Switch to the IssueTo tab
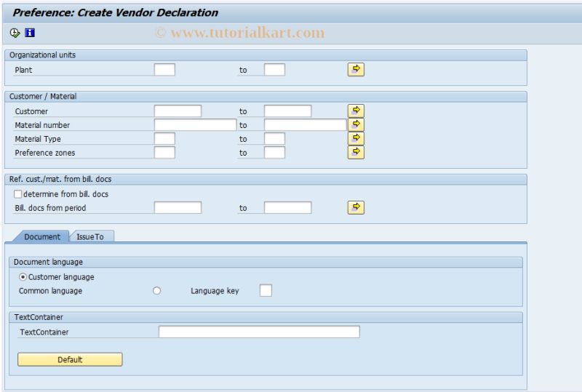This screenshot has width=582, height=392. click(90, 236)
